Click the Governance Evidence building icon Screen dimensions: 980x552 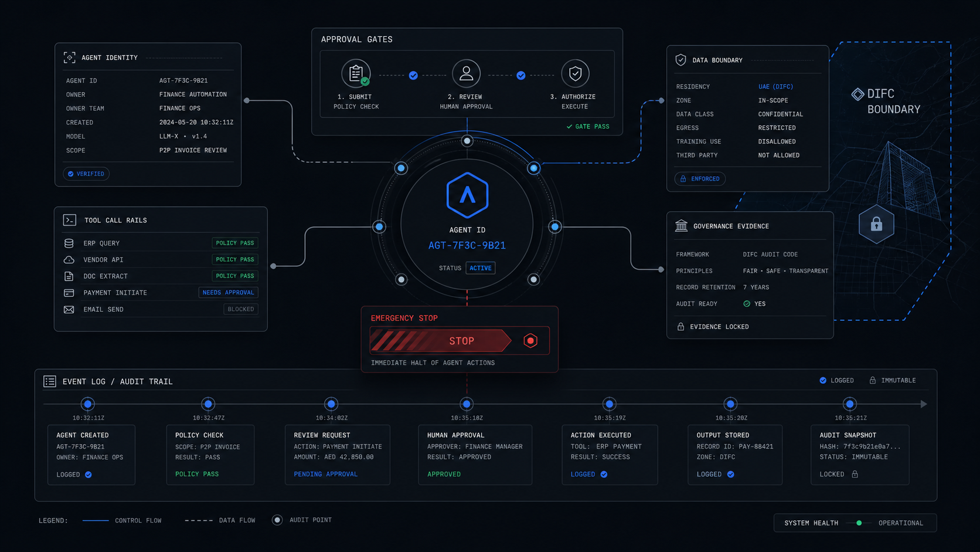coord(681,226)
